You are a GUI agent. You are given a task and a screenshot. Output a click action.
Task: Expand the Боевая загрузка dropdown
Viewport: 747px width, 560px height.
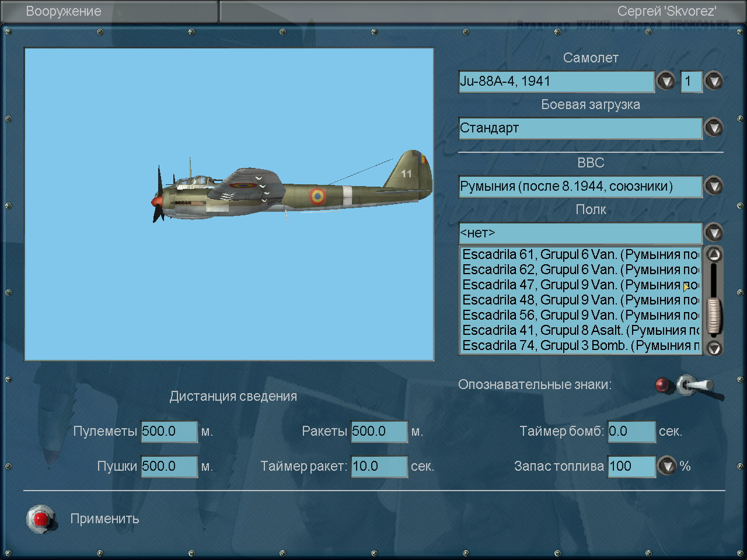pyautogui.click(x=714, y=128)
